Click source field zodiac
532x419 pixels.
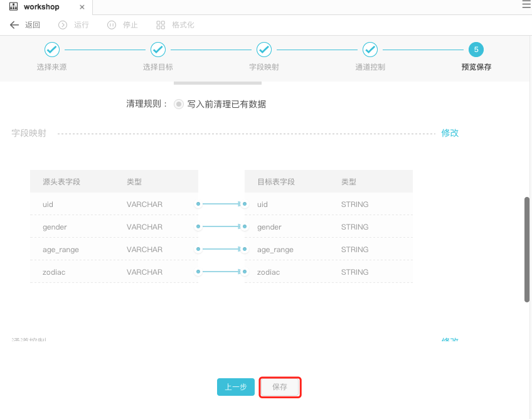coord(54,272)
